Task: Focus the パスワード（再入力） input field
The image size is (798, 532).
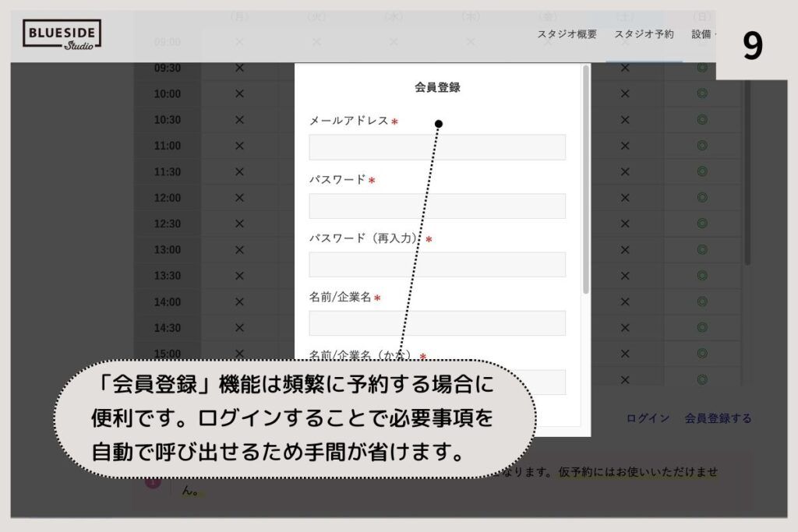Action: 437,265
